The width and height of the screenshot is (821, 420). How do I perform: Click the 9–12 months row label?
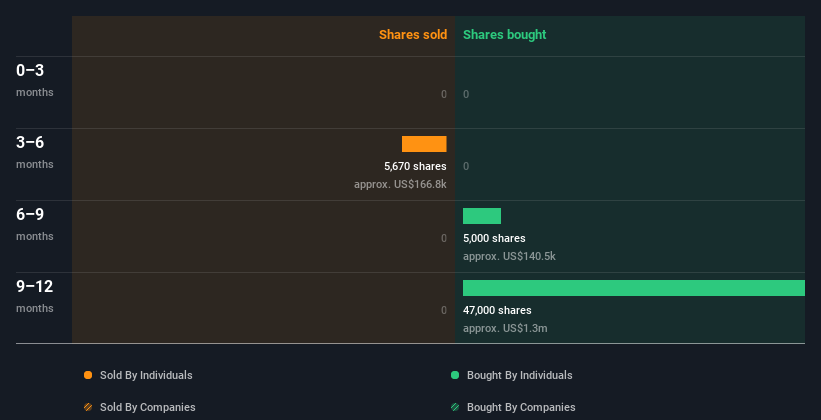(x=35, y=296)
